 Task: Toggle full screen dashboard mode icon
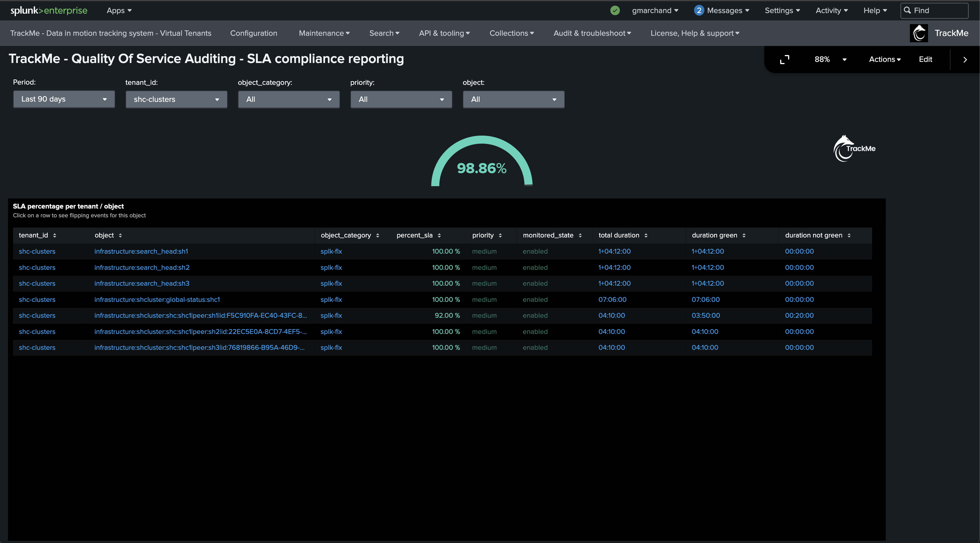coord(784,60)
